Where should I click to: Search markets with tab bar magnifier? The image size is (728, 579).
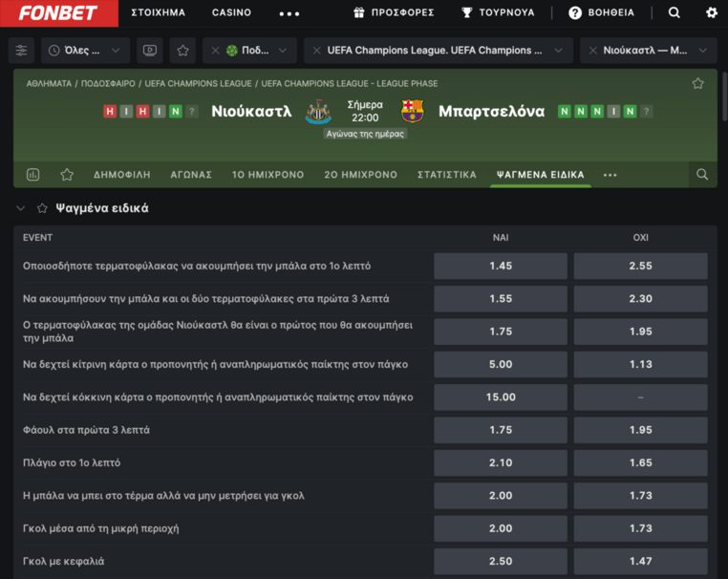coord(702,175)
